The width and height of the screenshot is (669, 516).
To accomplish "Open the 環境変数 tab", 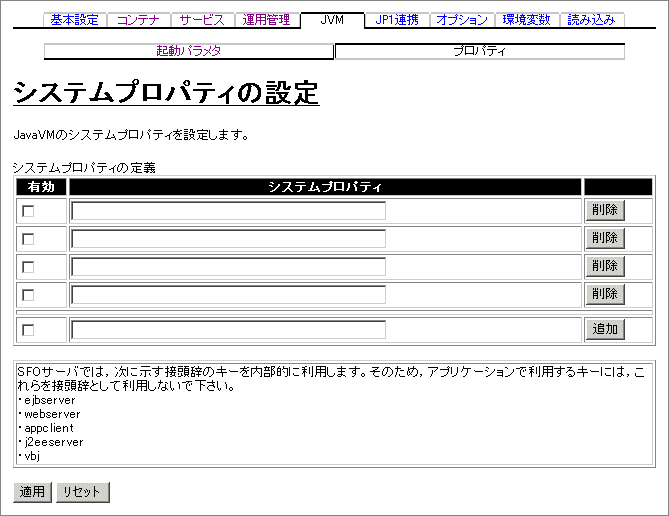I will 526,20.
